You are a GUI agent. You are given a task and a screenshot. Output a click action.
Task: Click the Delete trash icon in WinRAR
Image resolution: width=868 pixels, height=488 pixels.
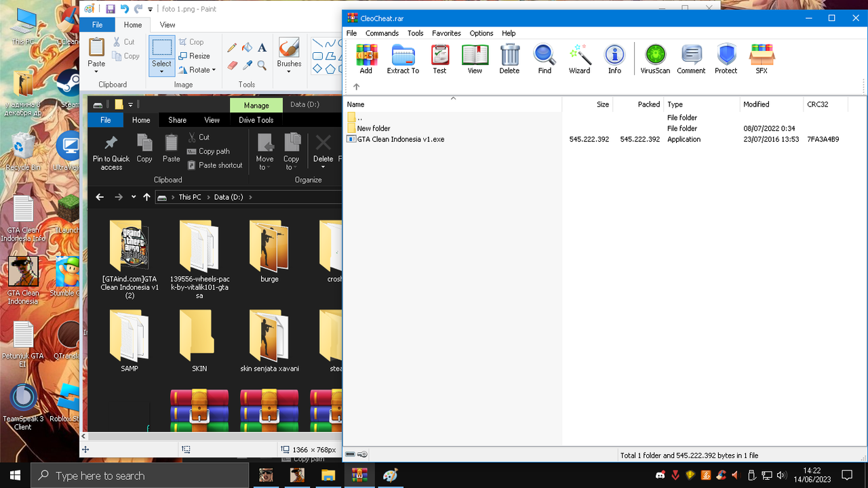[509, 59]
